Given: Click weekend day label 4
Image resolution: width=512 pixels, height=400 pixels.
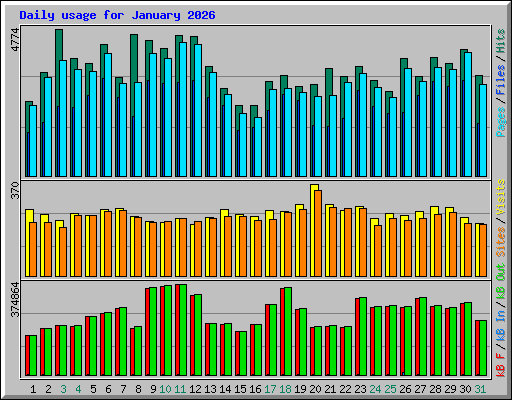Looking at the screenshot, I should 78,389.
